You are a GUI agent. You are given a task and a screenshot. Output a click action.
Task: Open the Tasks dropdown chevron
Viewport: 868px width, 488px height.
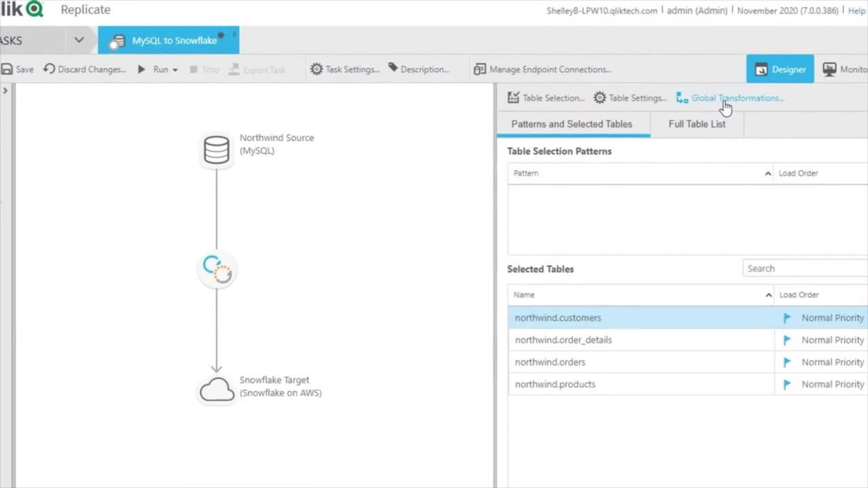click(x=79, y=40)
